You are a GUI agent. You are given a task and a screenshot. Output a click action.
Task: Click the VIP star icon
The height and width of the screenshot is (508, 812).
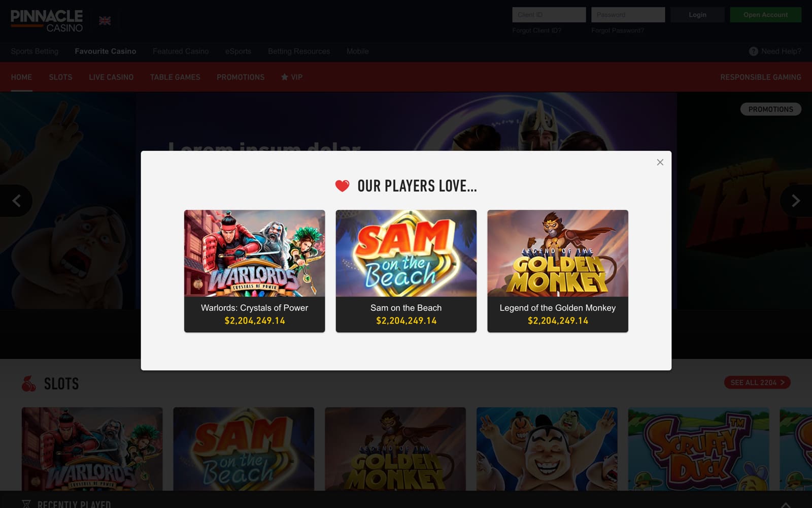point(285,77)
